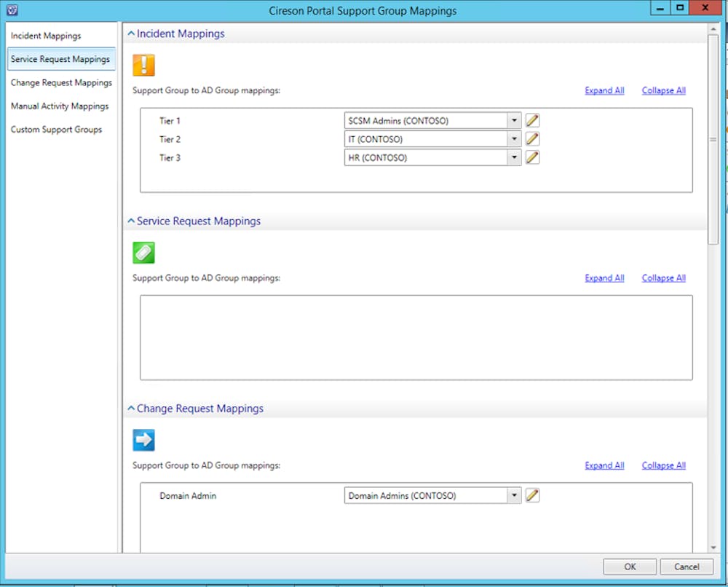
Task: Open the Domain Admin AD group dropdown
Action: [515, 495]
